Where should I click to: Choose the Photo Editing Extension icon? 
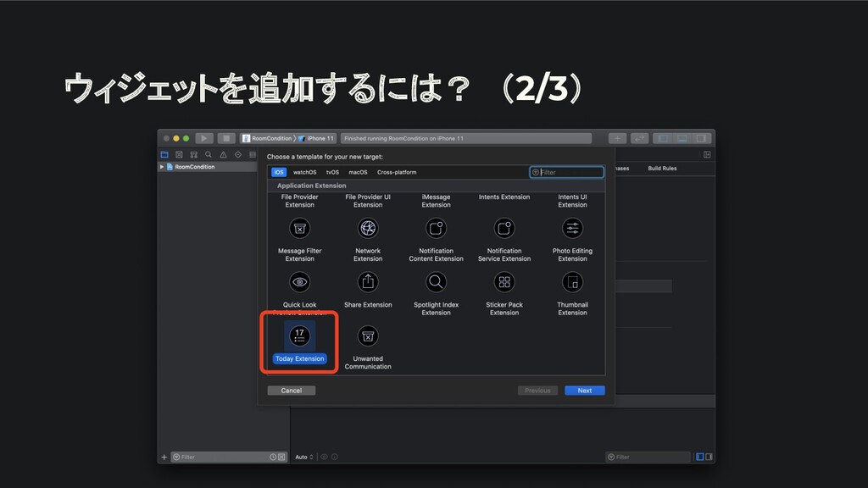(x=572, y=228)
